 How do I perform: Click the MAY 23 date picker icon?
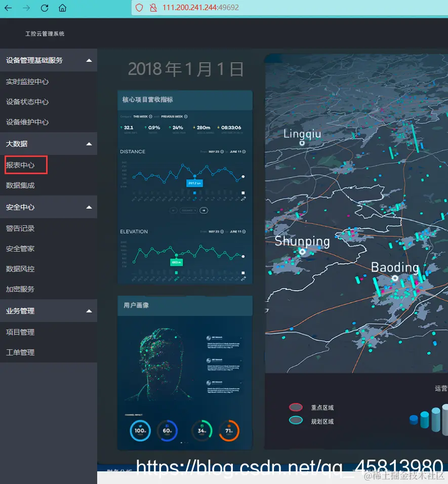pos(222,152)
